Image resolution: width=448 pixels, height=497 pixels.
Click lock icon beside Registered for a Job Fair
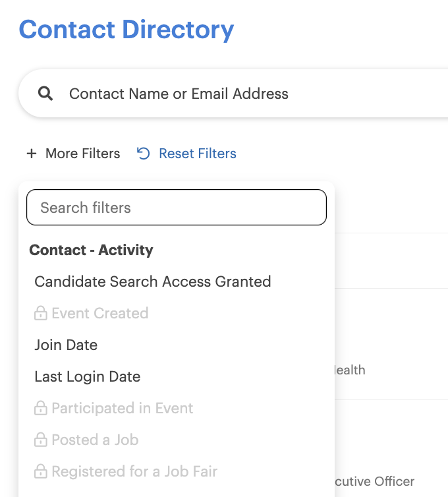point(41,471)
